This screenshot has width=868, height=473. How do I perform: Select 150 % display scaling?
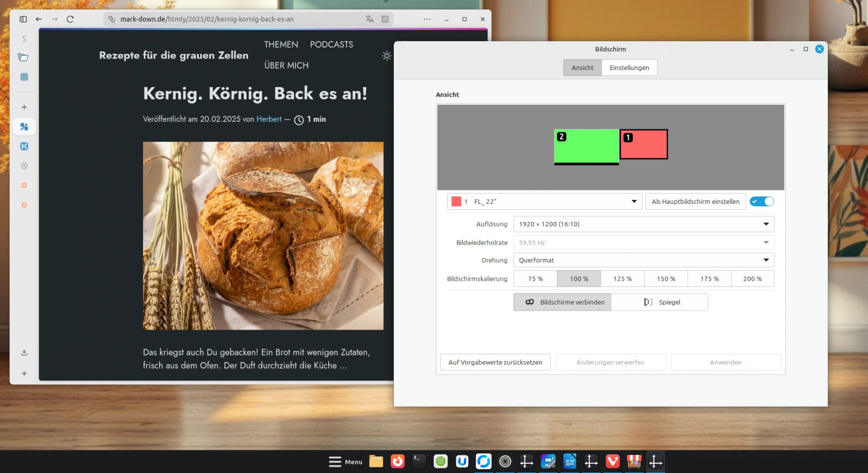coord(666,279)
